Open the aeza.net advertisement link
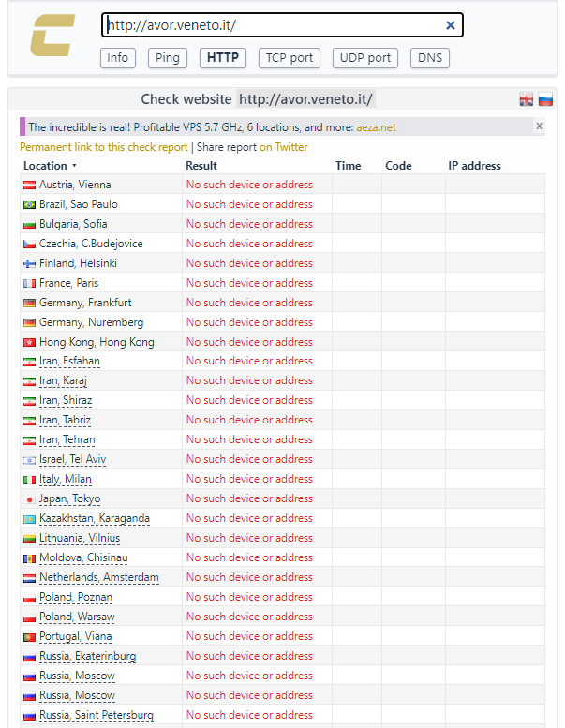Image resolution: width=565 pixels, height=728 pixels. (x=376, y=126)
